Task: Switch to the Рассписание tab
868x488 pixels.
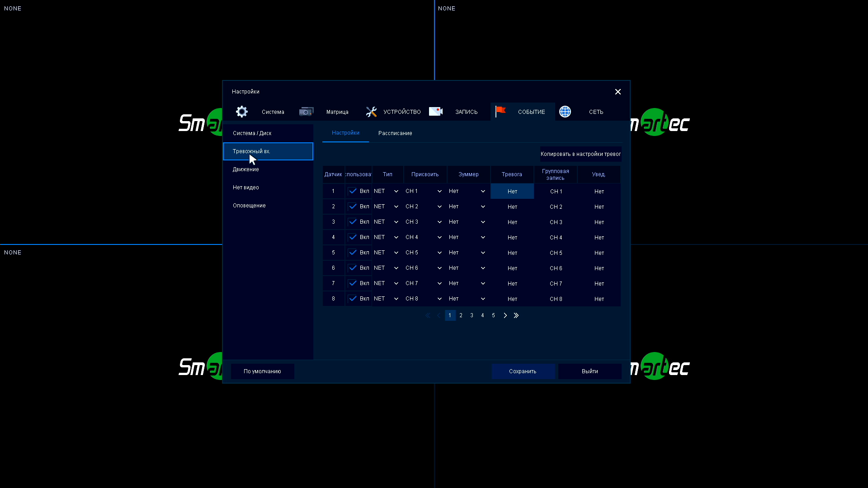Action: (x=395, y=133)
